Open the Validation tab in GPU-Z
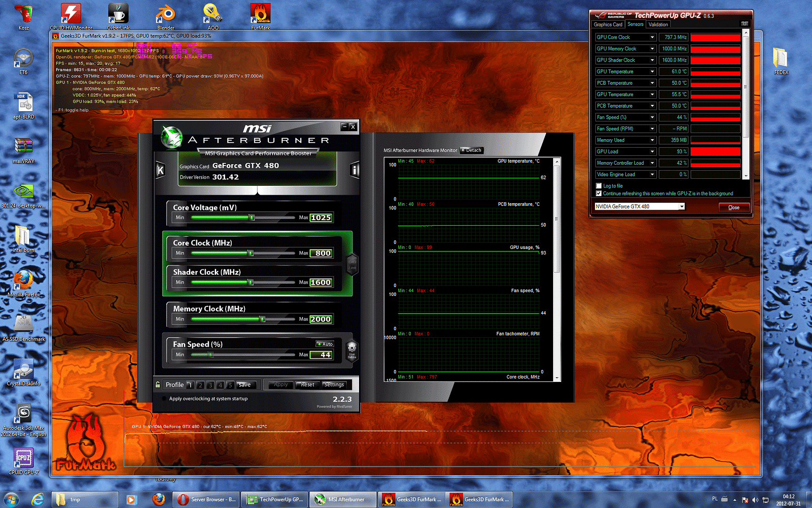Viewport: 812px width, 508px height. tap(658, 24)
